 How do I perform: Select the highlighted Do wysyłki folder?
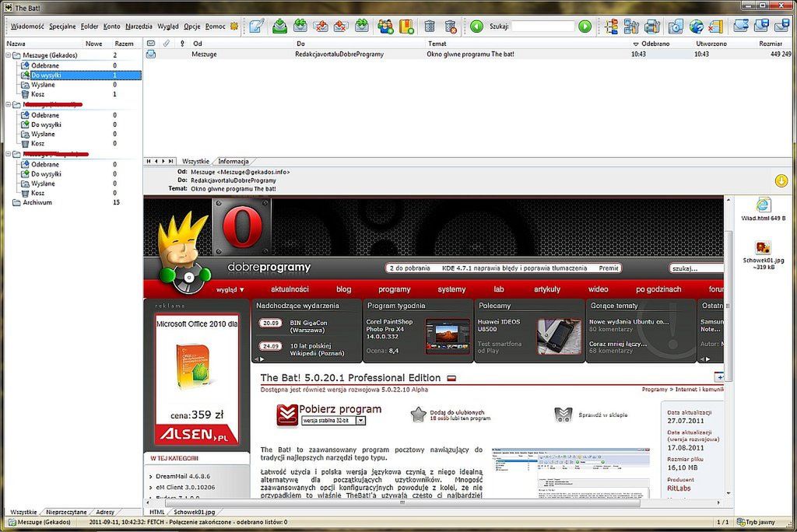coord(80,75)
